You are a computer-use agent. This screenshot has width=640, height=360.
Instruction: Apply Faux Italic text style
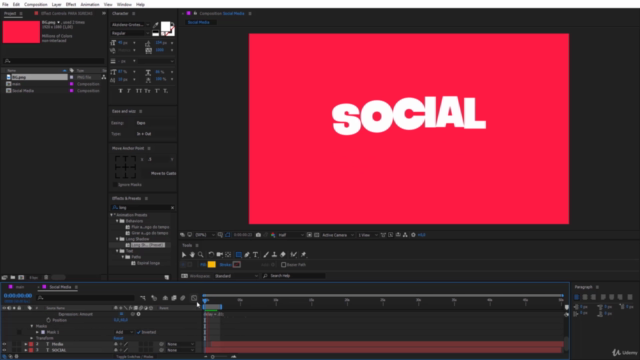[x=129, y=91]
